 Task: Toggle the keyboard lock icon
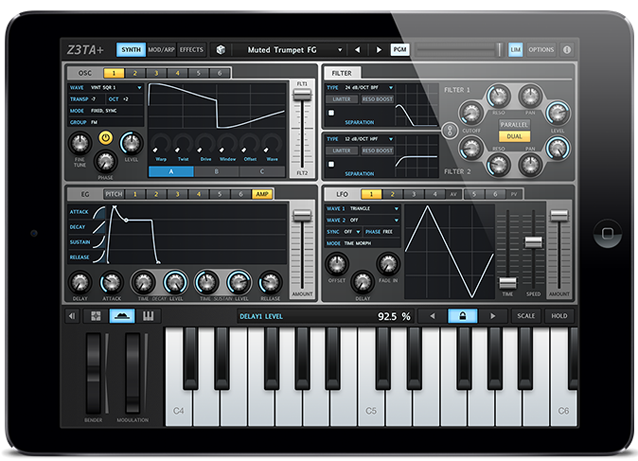tap(462, 316)
